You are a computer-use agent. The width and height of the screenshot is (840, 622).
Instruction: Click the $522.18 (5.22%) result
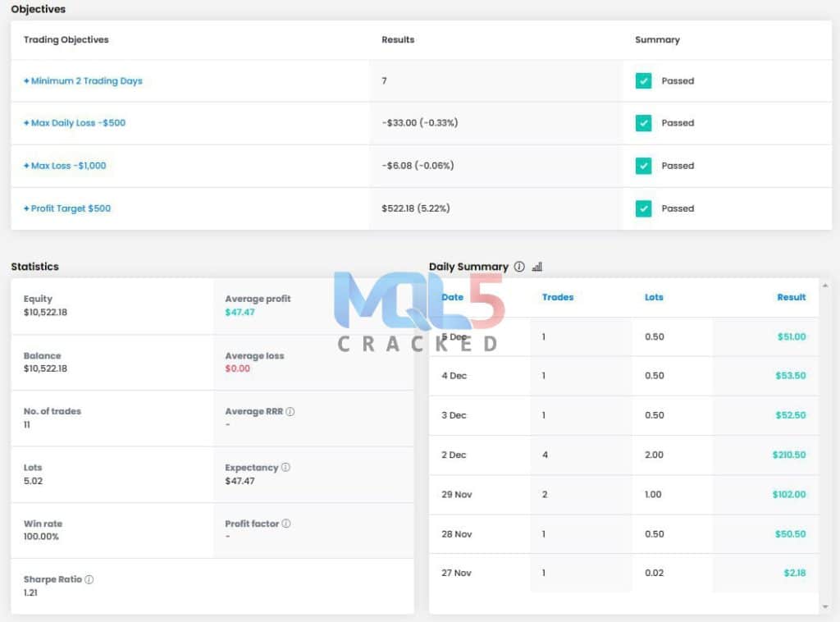416,208
